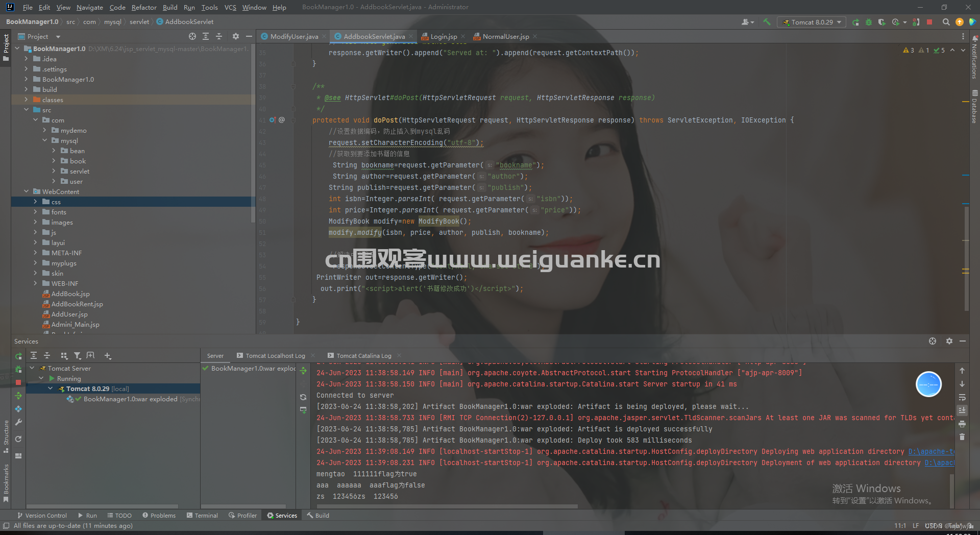Screen dimensions: 980x535
Task: Click the Profile run clock icon
Action: click(x=896, y=22)
